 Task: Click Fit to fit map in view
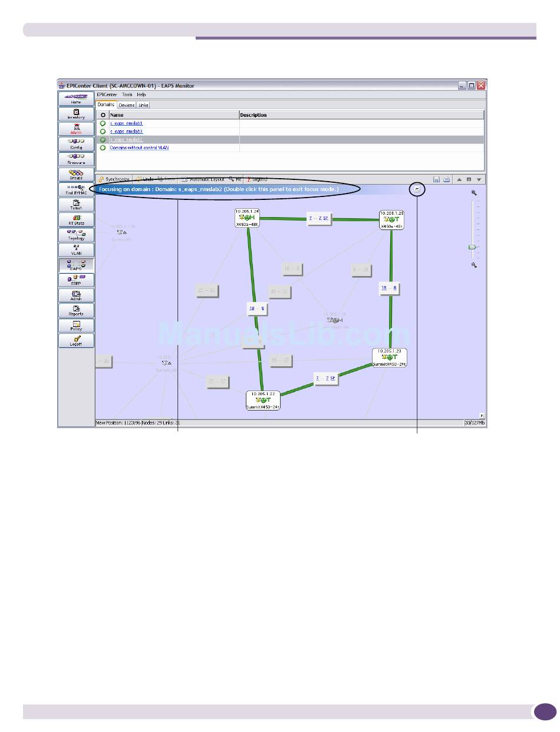[235, 179]
